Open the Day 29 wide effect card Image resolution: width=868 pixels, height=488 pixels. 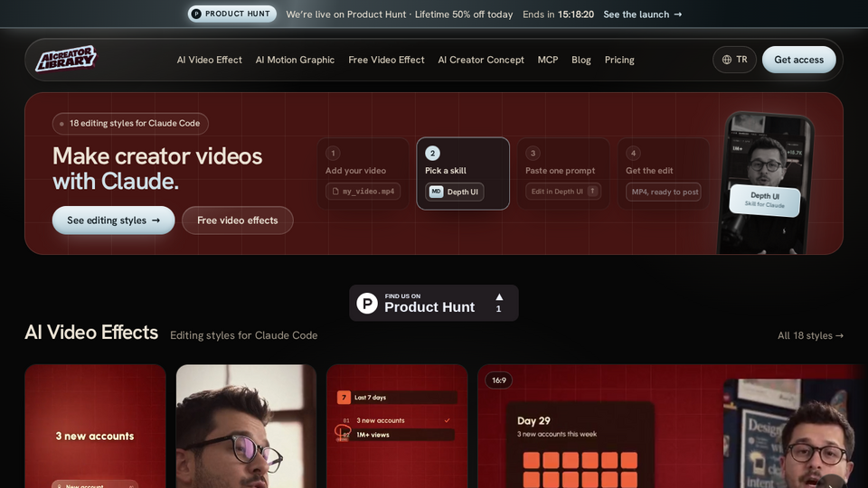(x=673, y=426)
